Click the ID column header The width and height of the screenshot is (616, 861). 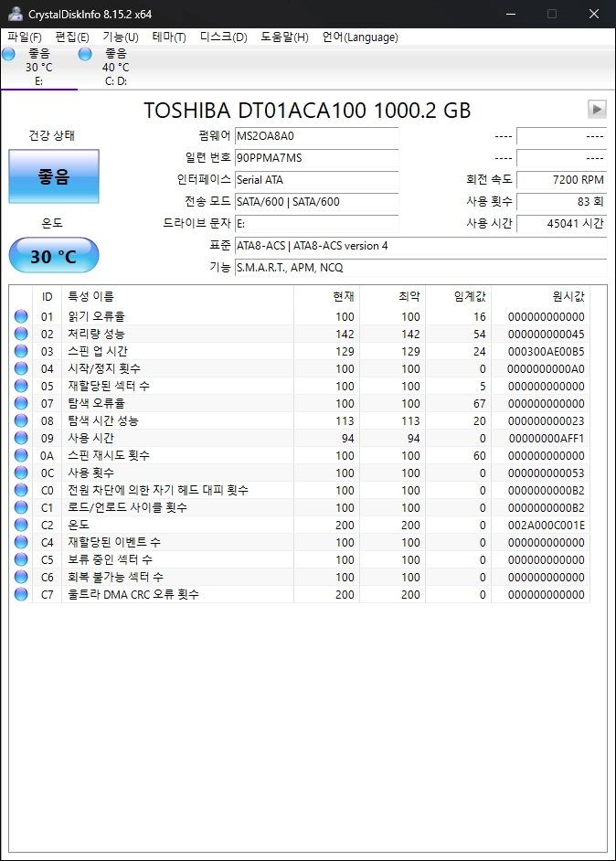48,296
